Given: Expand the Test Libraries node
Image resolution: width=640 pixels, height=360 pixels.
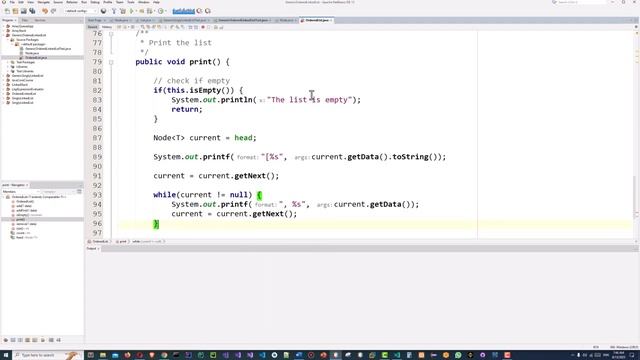Looking at the screenshot, I should [8, 71].
